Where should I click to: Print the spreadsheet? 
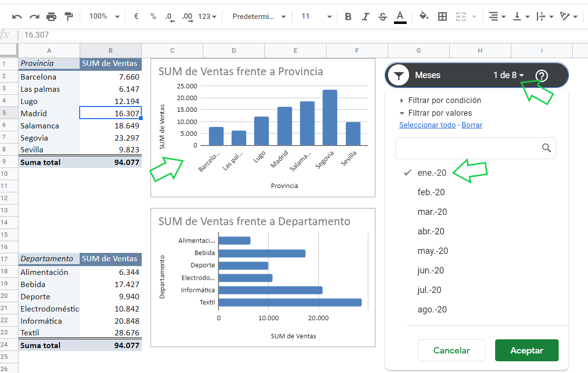tap(51, 17)
